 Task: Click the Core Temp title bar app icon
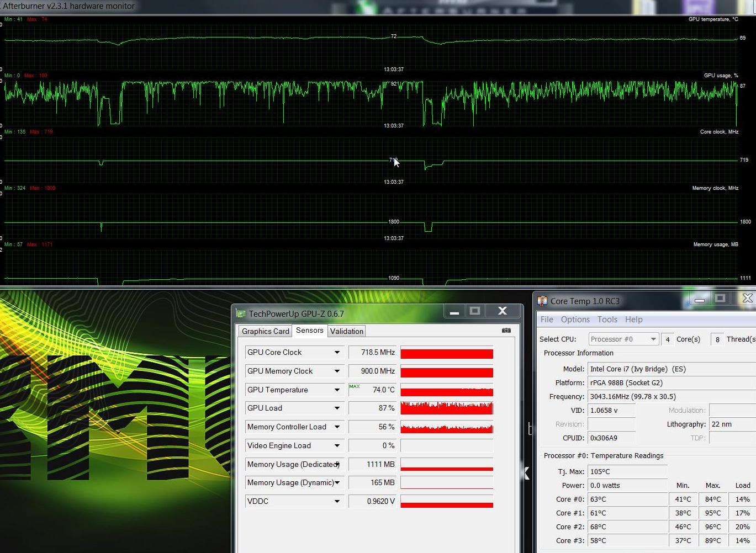pyautogui.click(x=542, y=301)
